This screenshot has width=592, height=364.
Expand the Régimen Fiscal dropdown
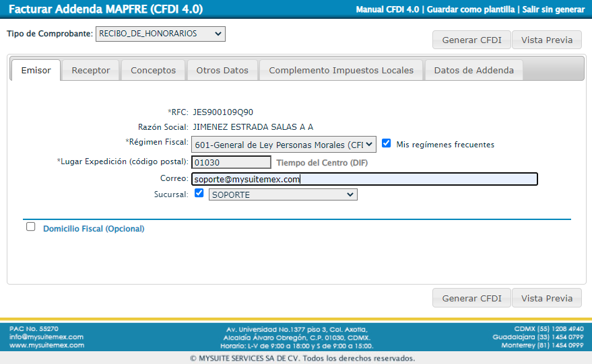283,145
